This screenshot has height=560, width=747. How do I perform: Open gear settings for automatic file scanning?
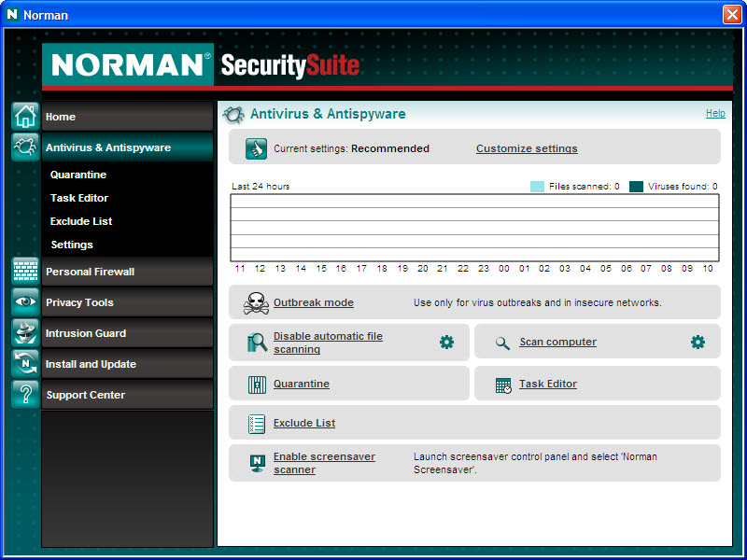[446, 343]
